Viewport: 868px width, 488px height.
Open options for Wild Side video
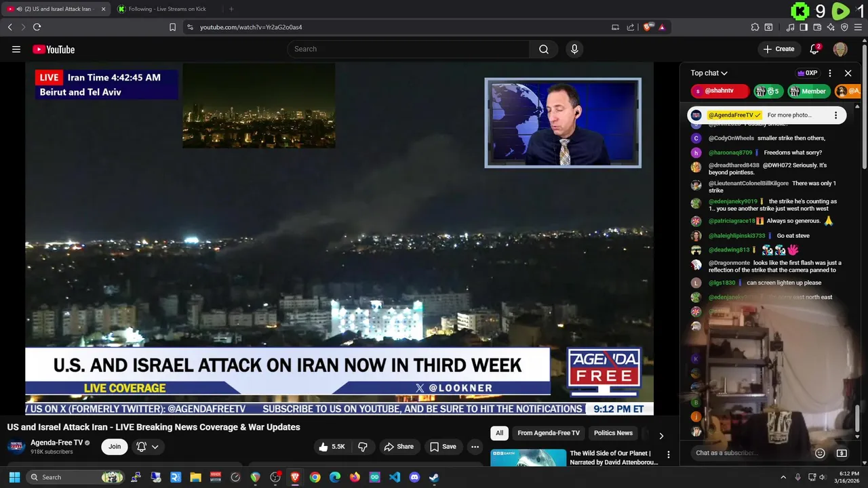point(668,455)
